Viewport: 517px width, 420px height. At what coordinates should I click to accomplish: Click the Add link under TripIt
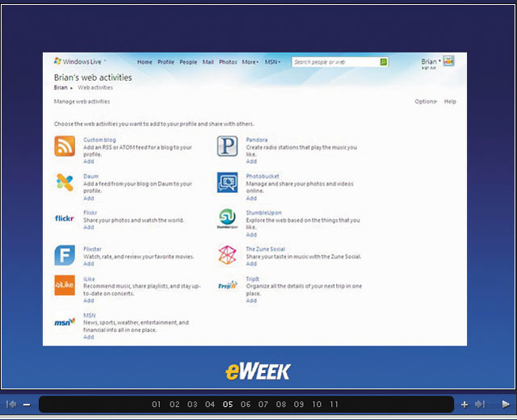[251, 300]
